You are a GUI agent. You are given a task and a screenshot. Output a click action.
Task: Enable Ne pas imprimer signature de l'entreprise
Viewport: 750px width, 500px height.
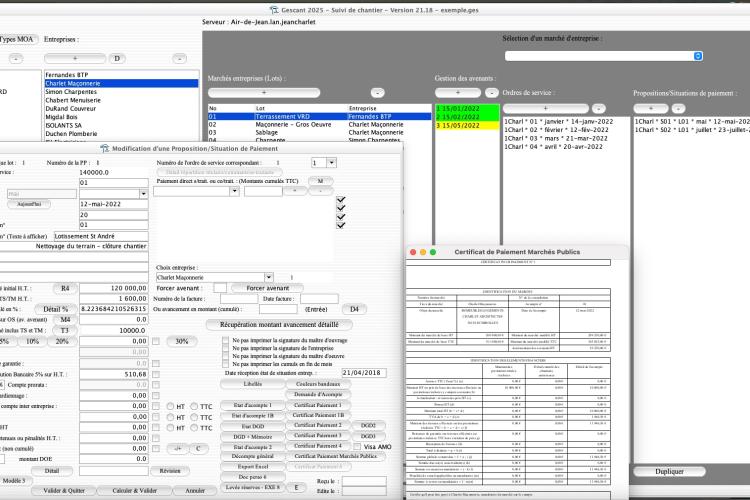pos(225,348)
